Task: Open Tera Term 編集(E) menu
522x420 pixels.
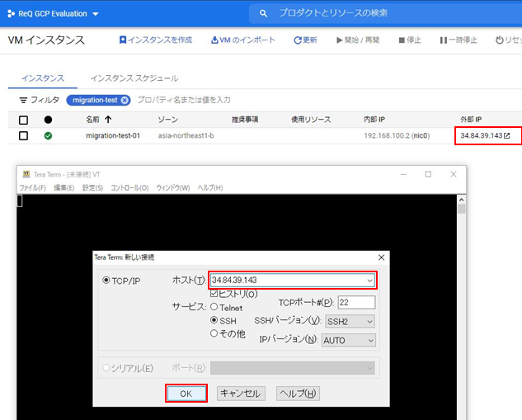Action: point(64,188)
